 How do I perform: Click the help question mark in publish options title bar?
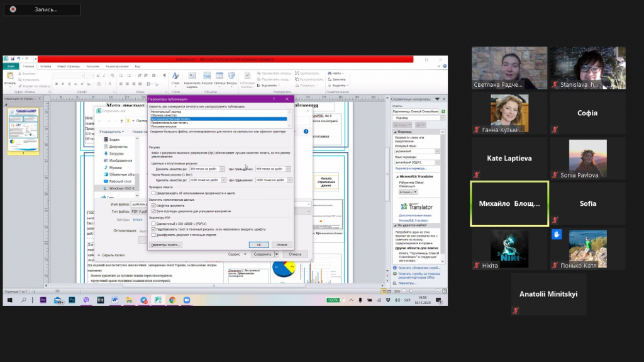click(x=274, y=99)
